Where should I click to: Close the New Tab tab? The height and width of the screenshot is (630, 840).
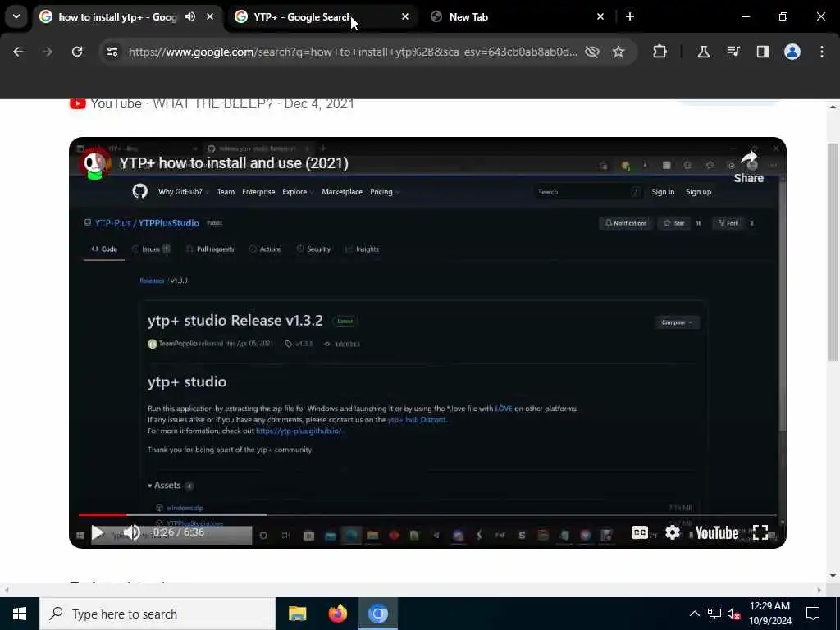click(x=600, y=16)
